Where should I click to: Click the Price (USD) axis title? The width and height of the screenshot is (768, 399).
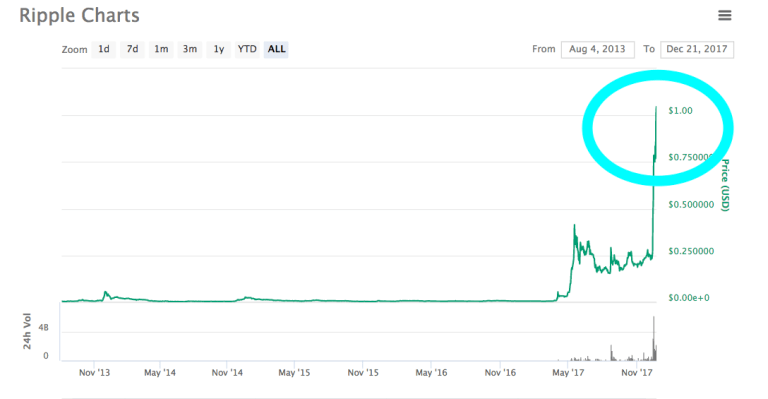(725, 185)
